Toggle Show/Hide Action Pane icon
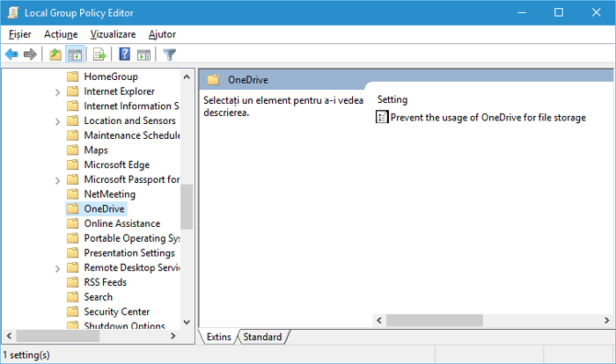The image size is (616, 364). click(x=143, y=55)
